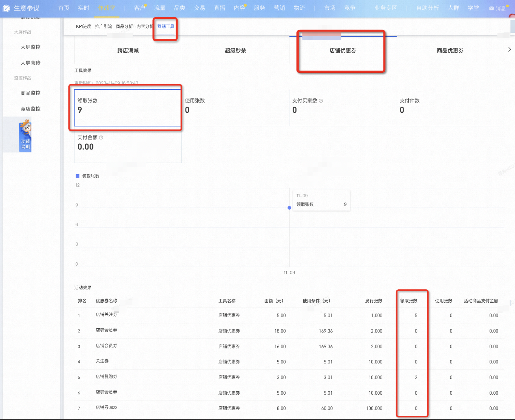Open 流量 in top navigation
The image size is (515, 420).
[x=160, y=8]
